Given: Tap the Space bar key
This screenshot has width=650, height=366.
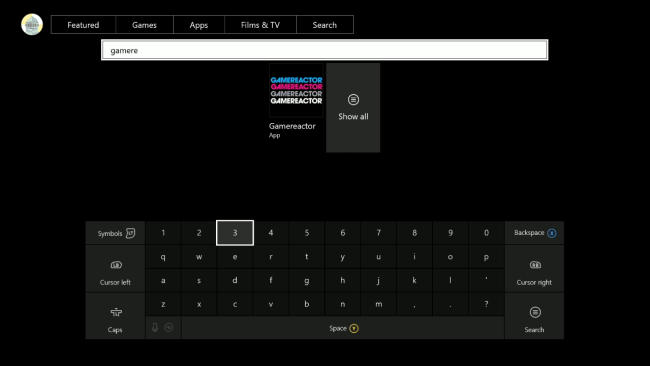Looking at the screenshot, I should point(343,328).
